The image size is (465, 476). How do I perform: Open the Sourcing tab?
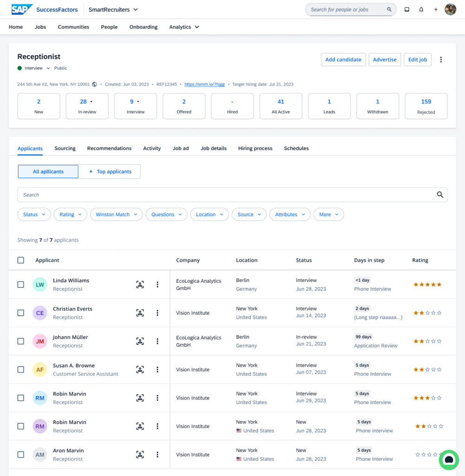(65, 148)
